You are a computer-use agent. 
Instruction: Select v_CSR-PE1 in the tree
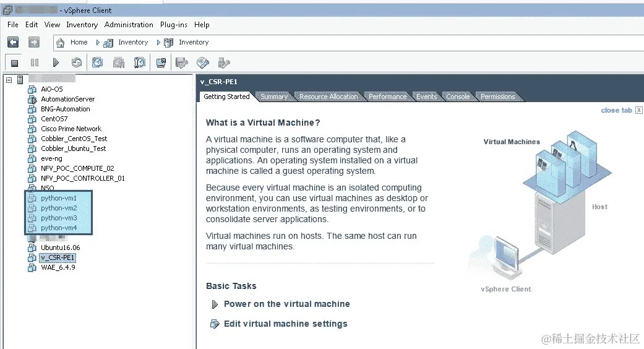pos(58,258)
